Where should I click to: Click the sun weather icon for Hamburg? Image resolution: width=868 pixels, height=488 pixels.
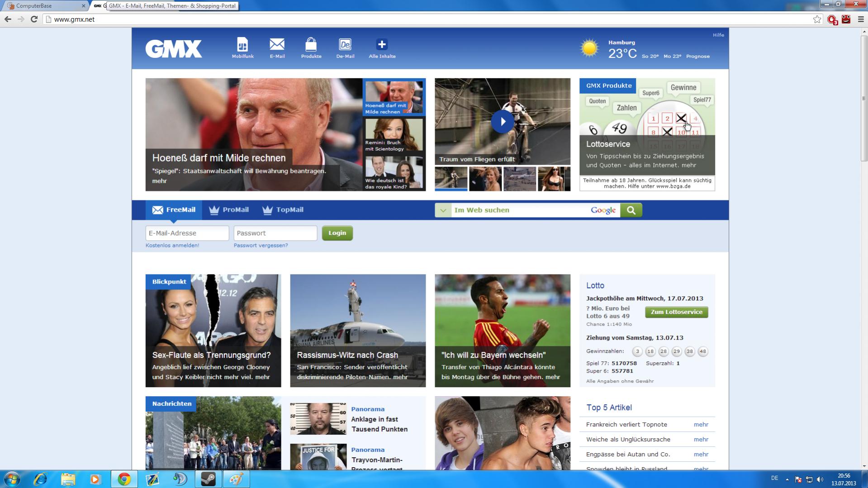[x=589, y=48]
